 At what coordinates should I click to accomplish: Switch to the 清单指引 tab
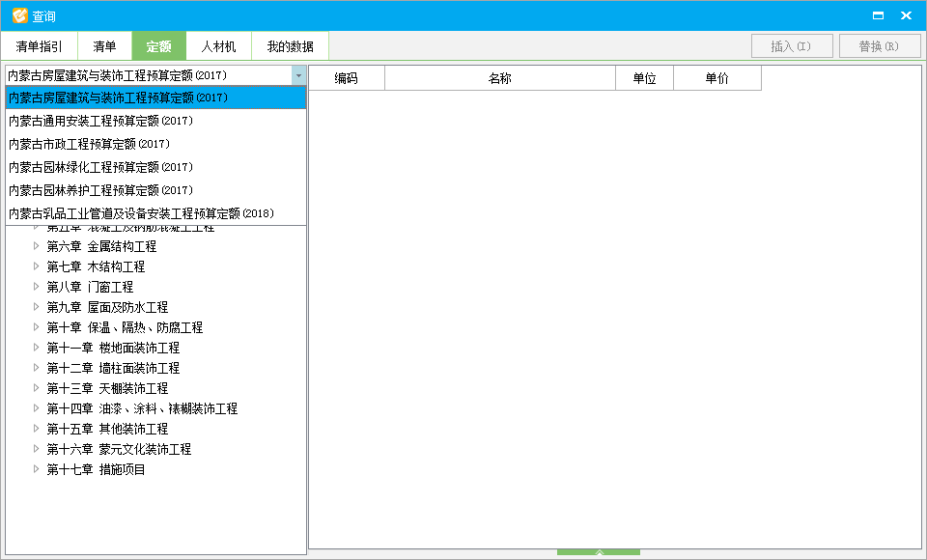click(x=39, y=46)
